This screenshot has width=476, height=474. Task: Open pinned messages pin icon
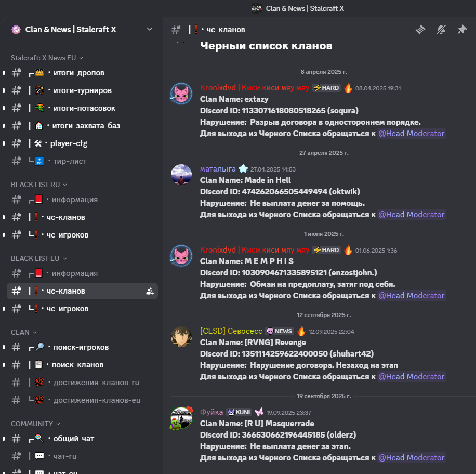click(x=462, y=30)
